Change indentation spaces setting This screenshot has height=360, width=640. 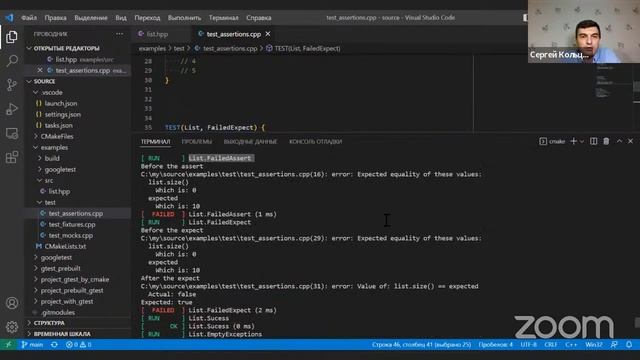(496, 344)
